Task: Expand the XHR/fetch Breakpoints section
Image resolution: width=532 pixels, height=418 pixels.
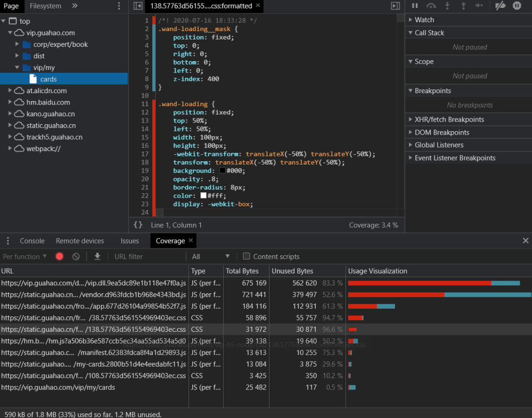Action: point(449,119)
